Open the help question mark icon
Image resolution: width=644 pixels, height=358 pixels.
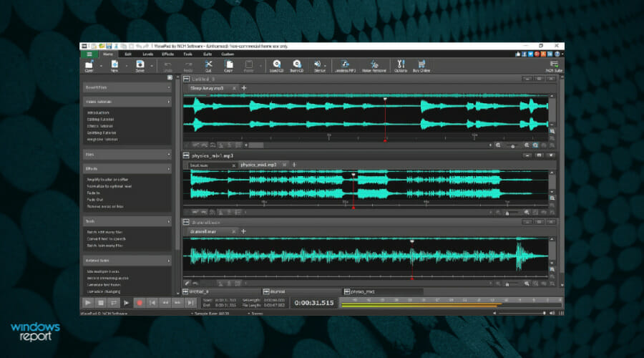tap(557, 54)
